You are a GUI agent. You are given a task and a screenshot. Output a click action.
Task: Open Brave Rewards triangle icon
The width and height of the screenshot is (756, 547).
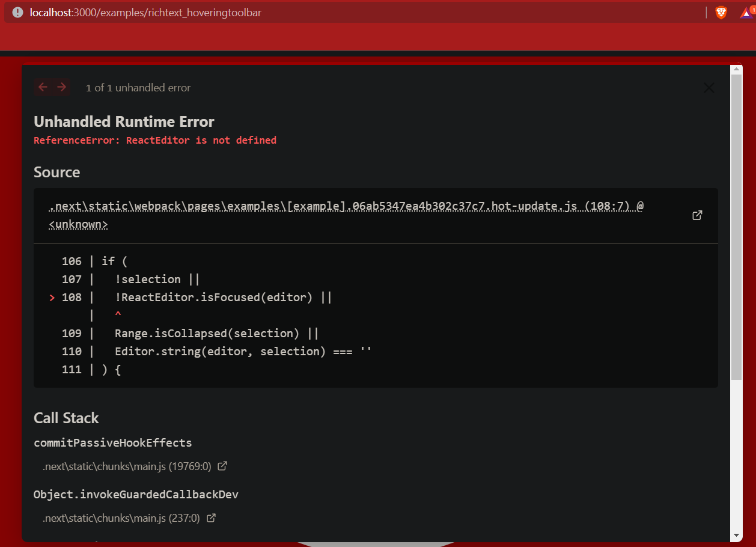coord(746,12)
